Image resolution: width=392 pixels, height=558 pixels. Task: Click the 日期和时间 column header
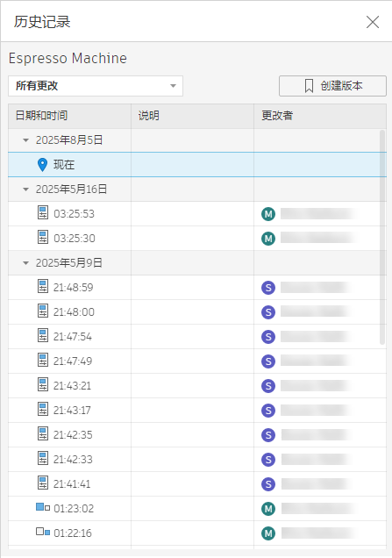click(70, 116)
